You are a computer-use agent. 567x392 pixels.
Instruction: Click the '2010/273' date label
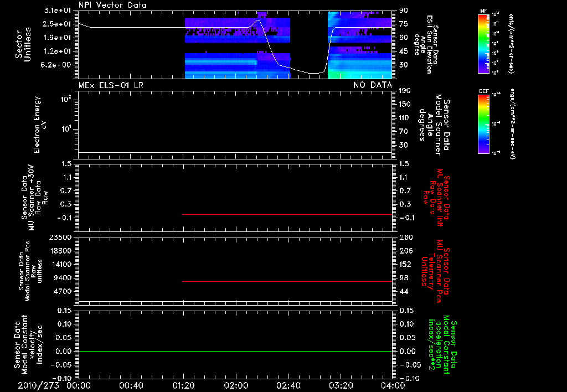(38, 385)
